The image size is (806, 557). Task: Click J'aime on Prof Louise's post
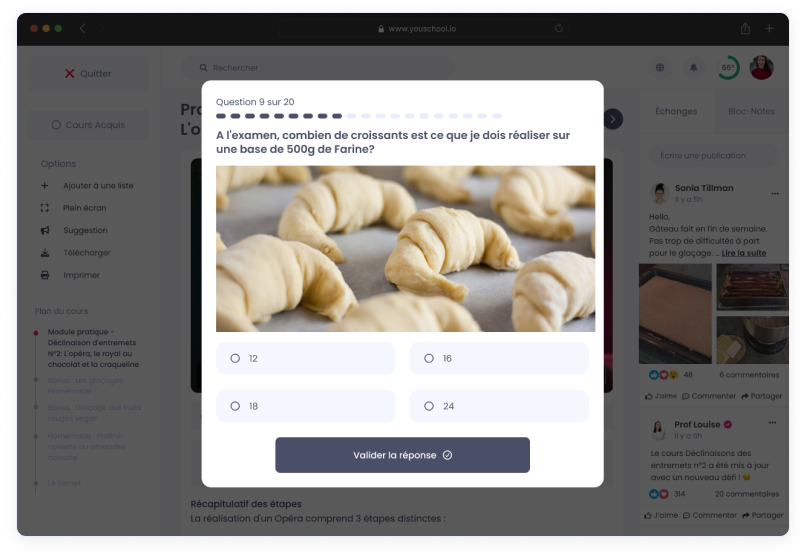(661, 515)
